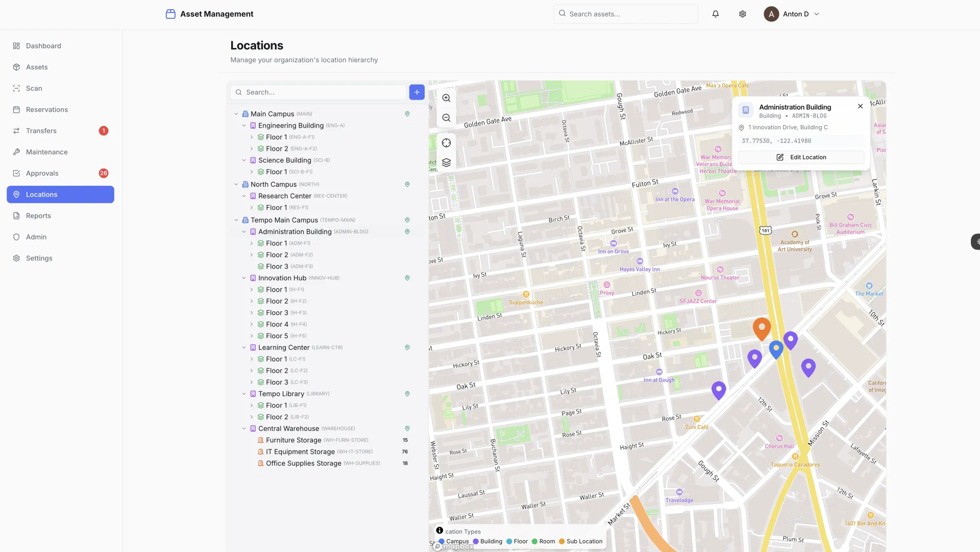Screen dimensions: 980x552
Task: Select the map zoom out tool
Action: point(446,118)
